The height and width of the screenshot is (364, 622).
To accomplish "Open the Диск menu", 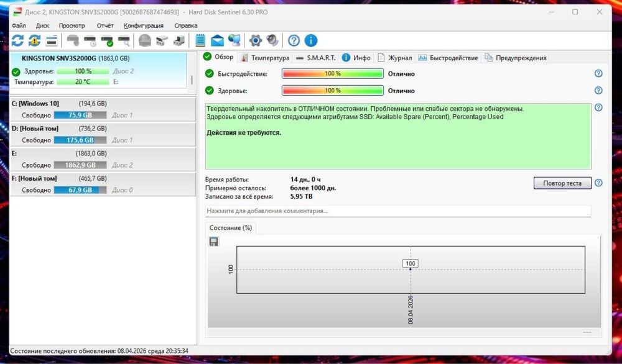I will (42, 25).
